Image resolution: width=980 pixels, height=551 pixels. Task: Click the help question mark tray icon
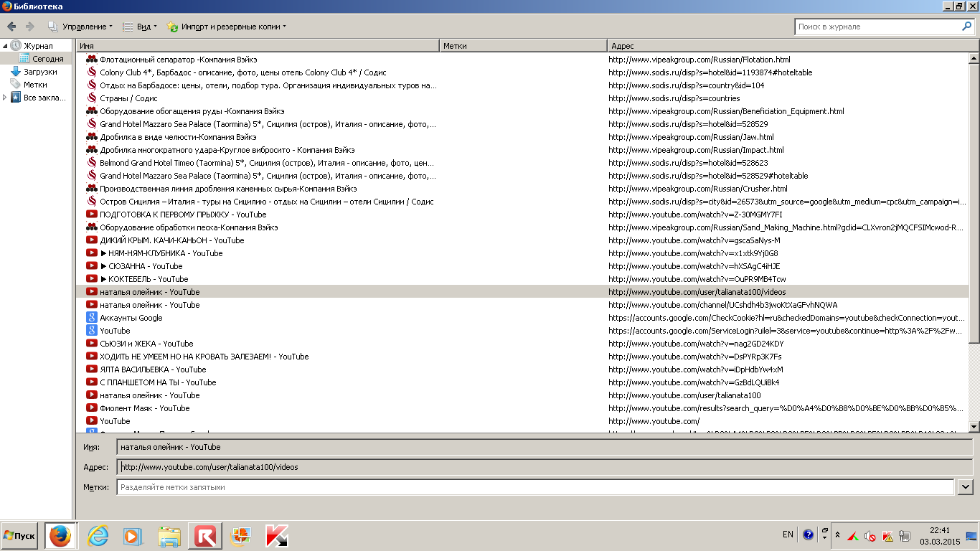tap(809, 535)
